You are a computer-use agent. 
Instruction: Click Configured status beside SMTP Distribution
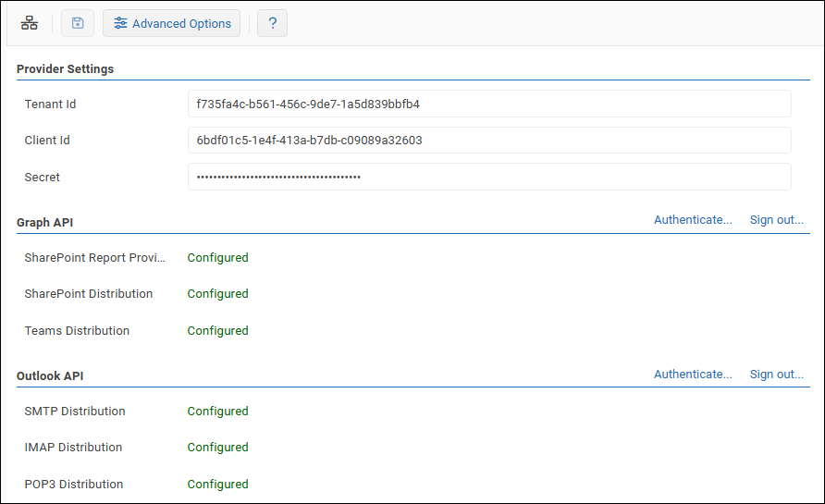tap(217, 412)
